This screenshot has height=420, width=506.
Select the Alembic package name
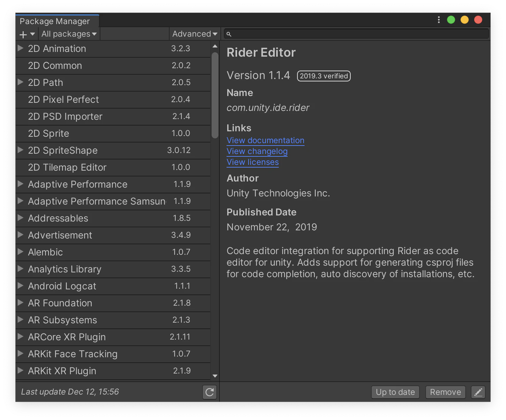click(45, 252)
